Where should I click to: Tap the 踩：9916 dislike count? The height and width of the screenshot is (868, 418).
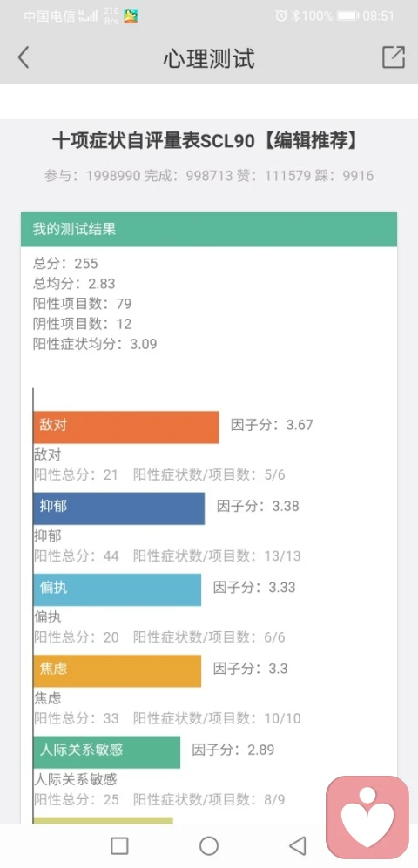pyautogui.click(x=349, y=176)
